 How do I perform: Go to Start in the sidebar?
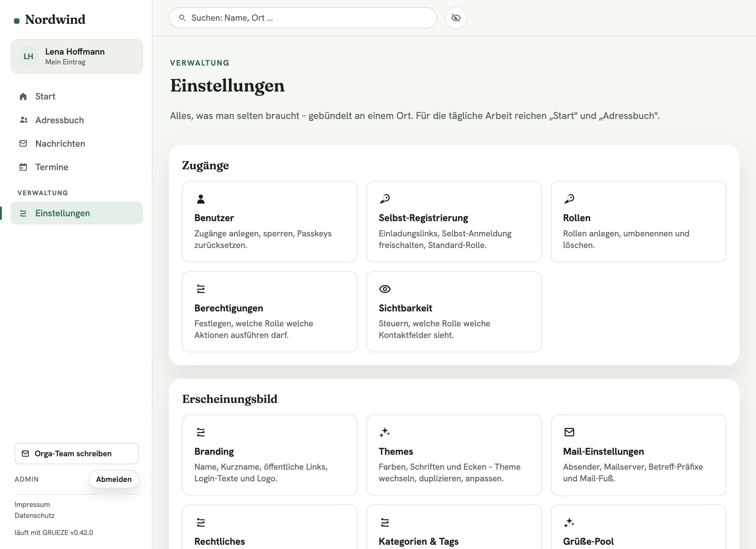coord(77,96)
